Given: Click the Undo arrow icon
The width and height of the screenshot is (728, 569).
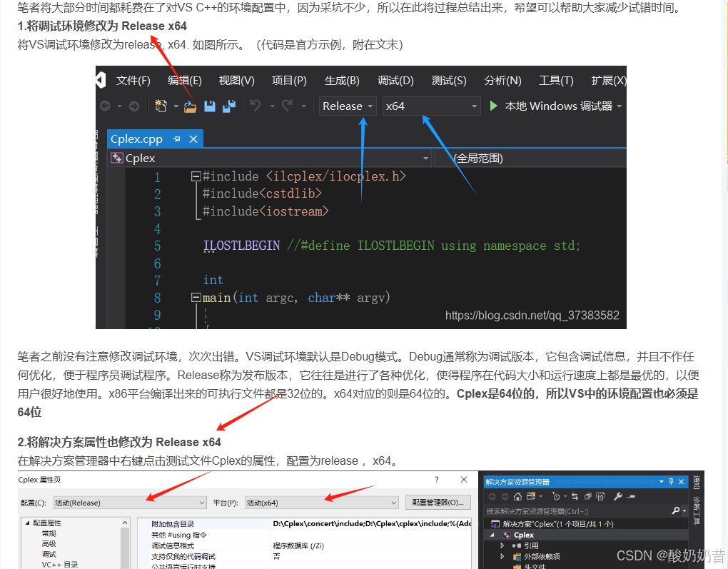Looking at the screenshot, I should 256,106.
